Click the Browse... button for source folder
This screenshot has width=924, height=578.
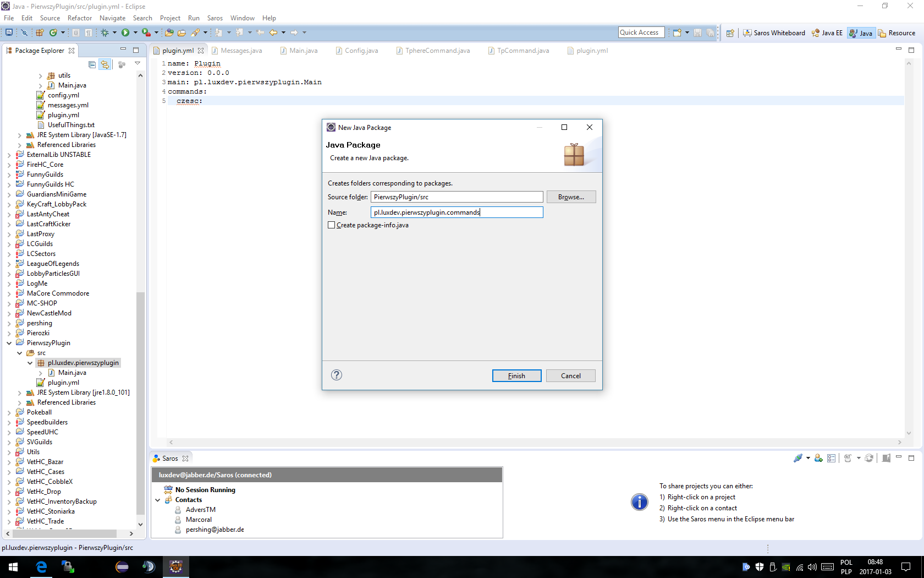point(570,197)
